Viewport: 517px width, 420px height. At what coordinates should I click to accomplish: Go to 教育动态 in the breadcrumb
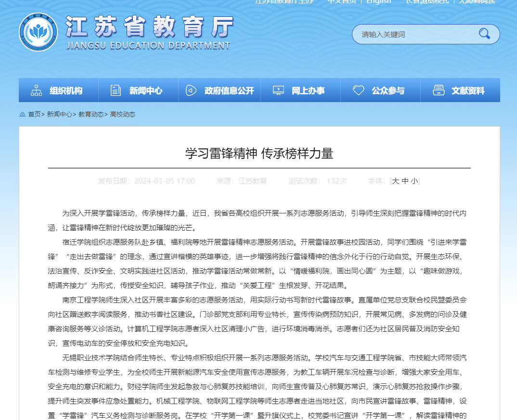tap(91, 115)
